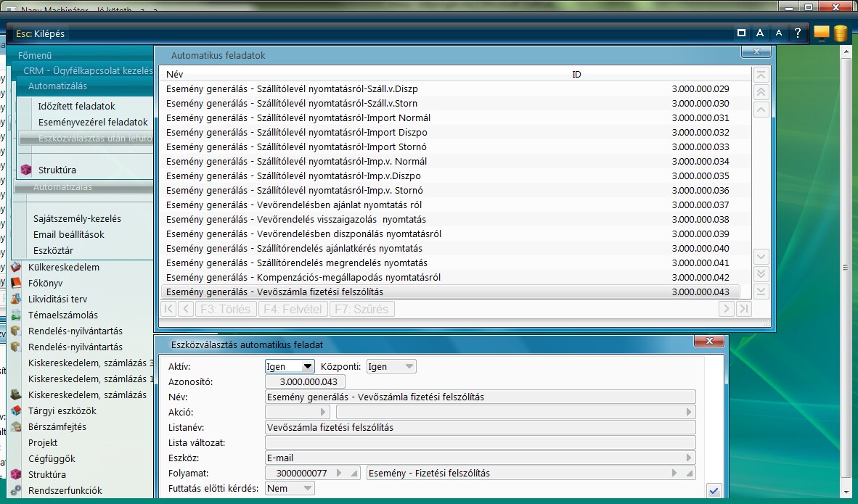Move down one row with single down arrow
This screenshot has height=504, width=858.
click(x=761, y=257)
